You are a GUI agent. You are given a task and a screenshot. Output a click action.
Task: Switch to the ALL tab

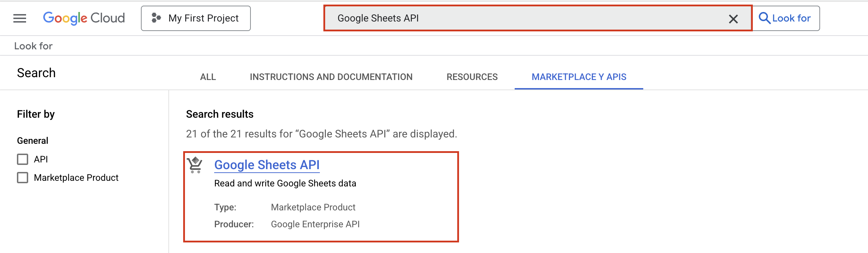pyautogui.click(x=208, y=77)
